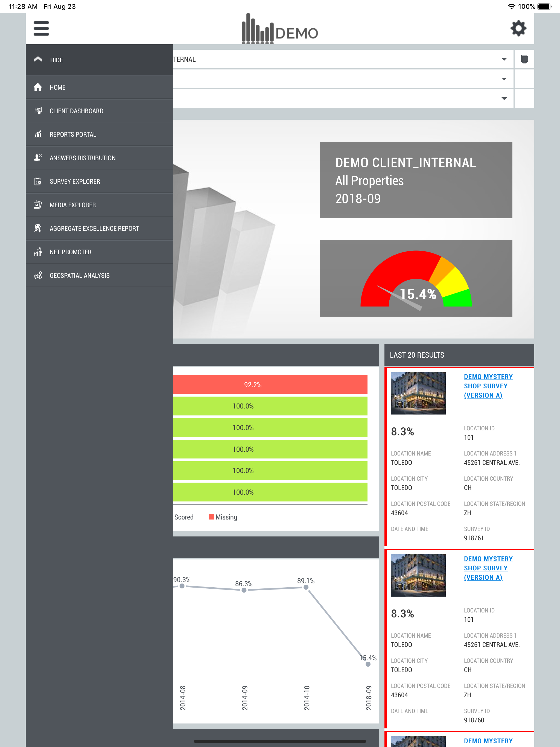Click the 15.4% score gauge
Screen dimensions: 560x747
click(416, 279)
